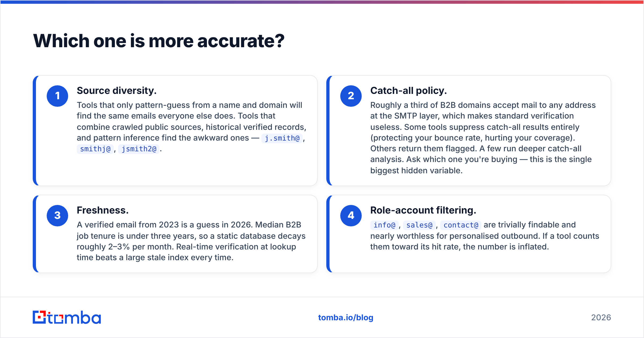Click the number 4 circle badge
Viewport: 644px width, 338px height.
pos(351,216)
